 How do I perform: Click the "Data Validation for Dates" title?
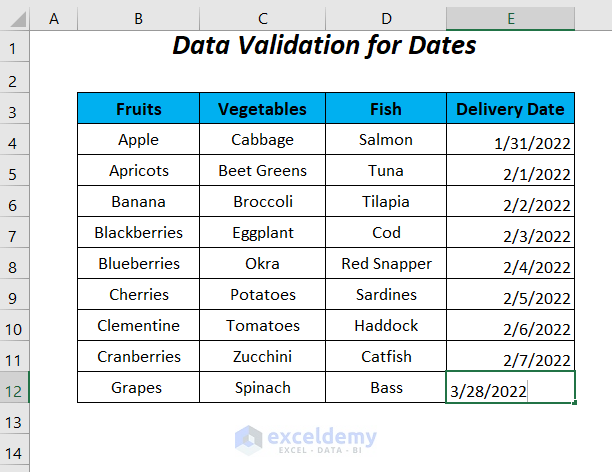[324, 46]
